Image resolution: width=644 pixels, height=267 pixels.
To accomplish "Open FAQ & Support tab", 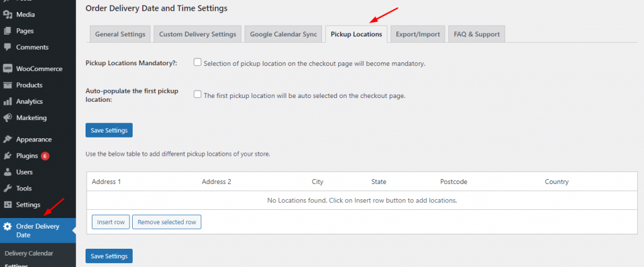I will 477,34.
